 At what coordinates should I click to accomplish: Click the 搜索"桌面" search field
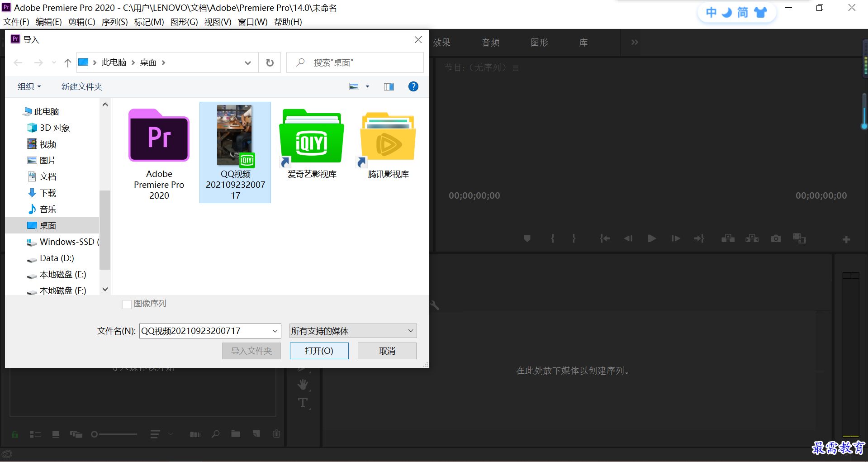[355, 62]
